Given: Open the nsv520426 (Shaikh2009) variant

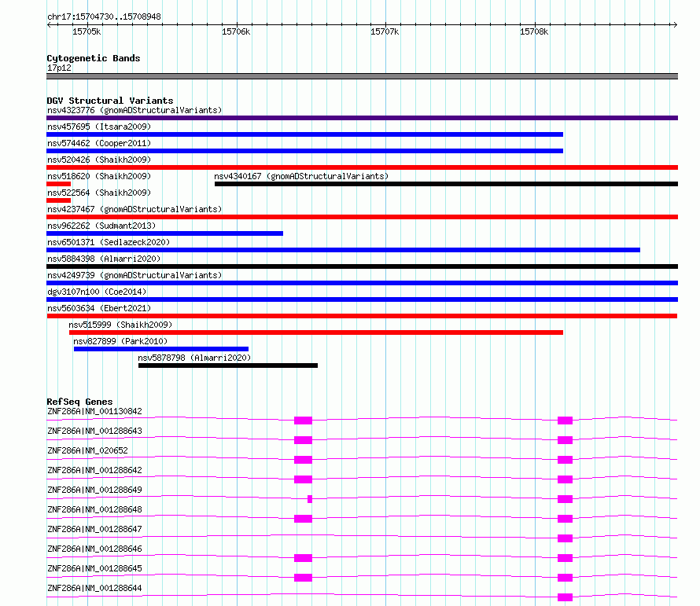Looking at the screenshot, I should (99, 160).
